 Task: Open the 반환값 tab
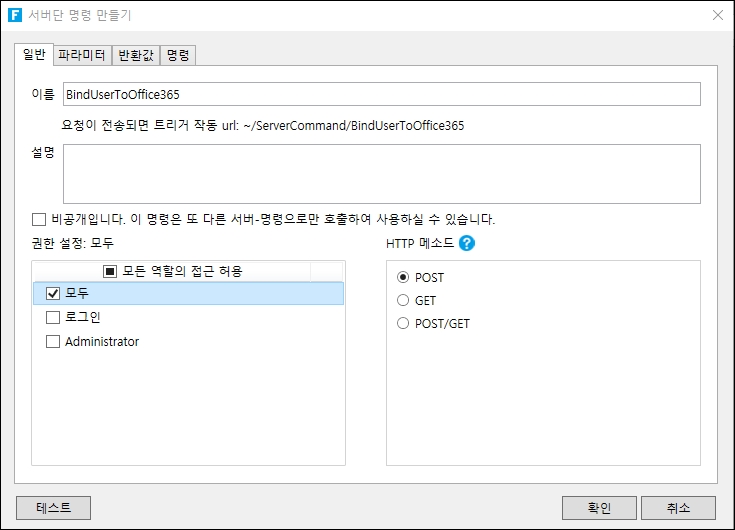click(x=134, y=55)
